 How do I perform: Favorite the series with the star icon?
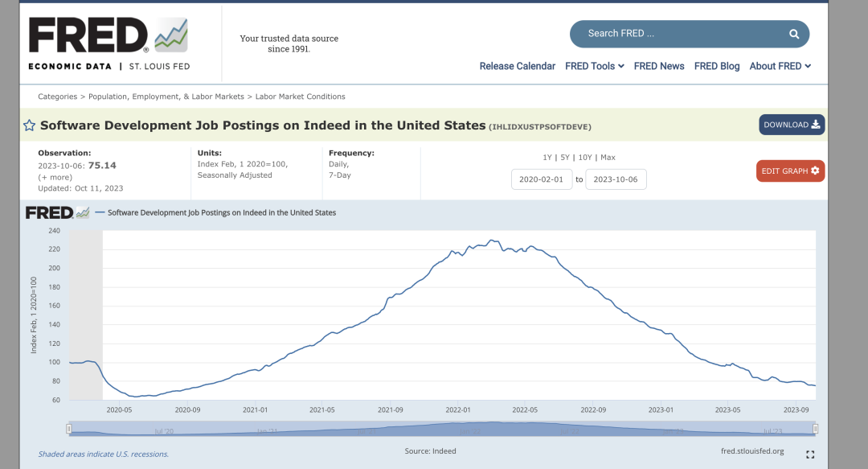[x=29, y=125]
